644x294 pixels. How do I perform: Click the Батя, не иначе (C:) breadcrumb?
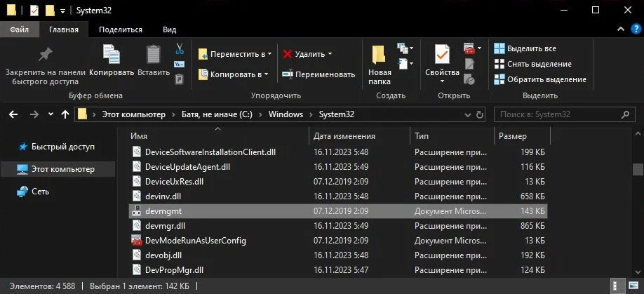click(x=217, y=114)
